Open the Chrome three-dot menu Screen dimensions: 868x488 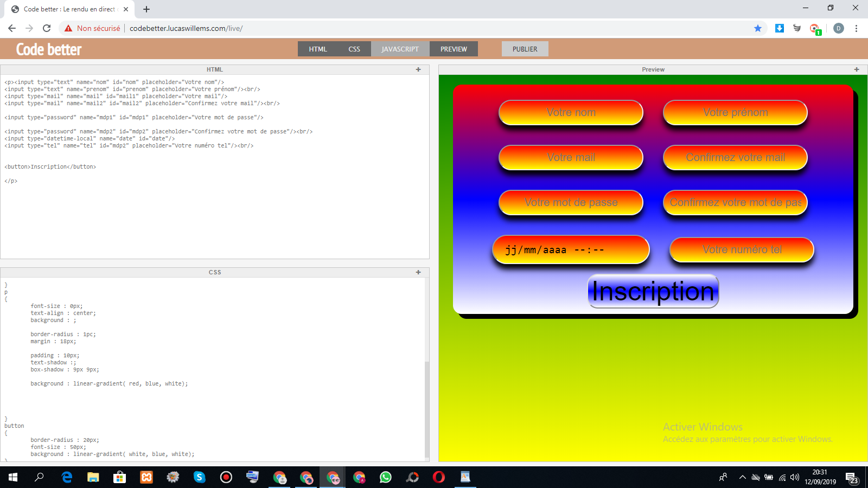pos(856,28)
